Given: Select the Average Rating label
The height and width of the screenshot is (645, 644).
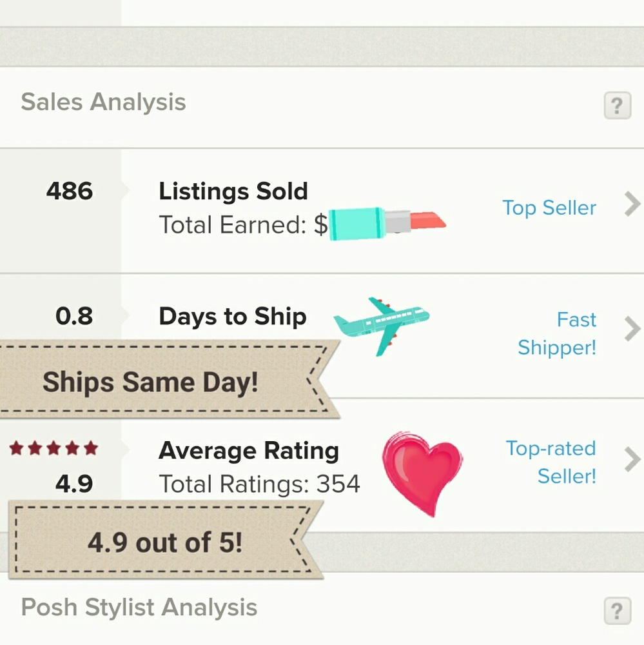Looking at the screenshot, I should point(249,450).
